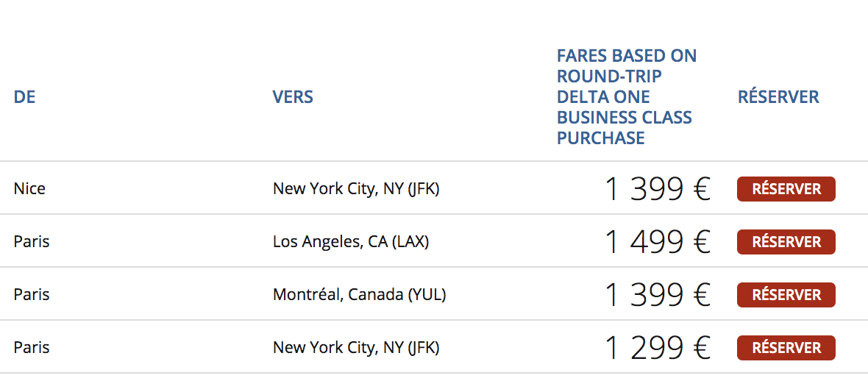This screenshot has width=868, height=381.
Task: Click the RÉSERVER column header text
Action: 778,97
